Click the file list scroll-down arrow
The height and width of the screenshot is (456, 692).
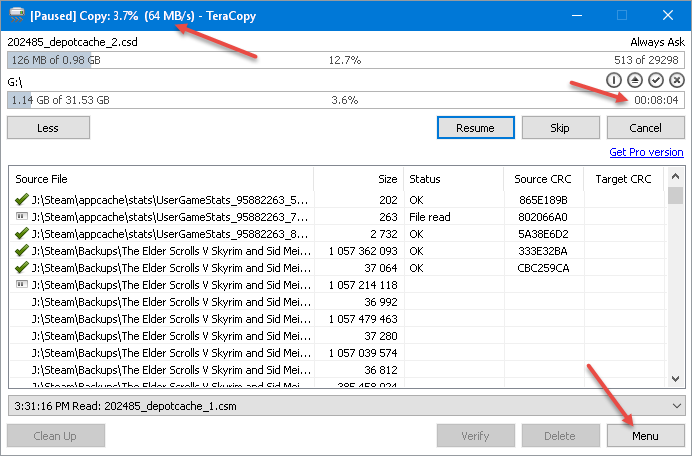[675, 379]
